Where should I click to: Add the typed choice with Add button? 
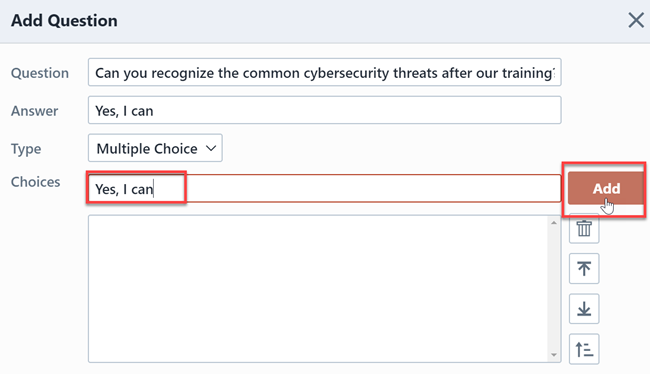point(606,189)
